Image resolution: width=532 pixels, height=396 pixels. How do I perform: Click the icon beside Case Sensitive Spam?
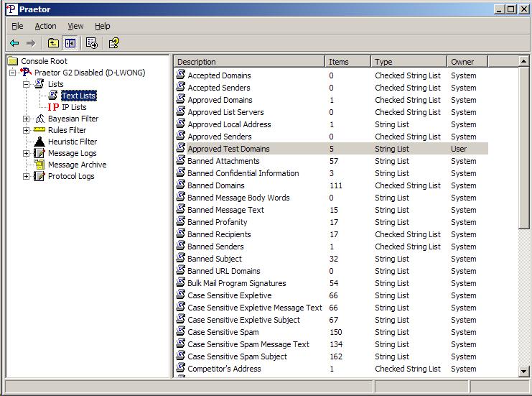pos(181,331)
